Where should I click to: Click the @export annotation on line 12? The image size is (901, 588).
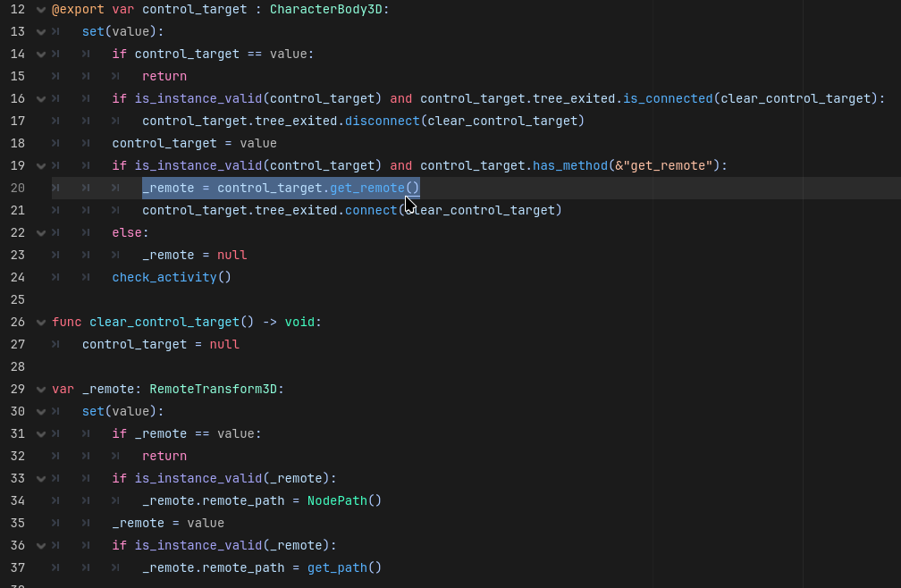click(x=78, y=9)
